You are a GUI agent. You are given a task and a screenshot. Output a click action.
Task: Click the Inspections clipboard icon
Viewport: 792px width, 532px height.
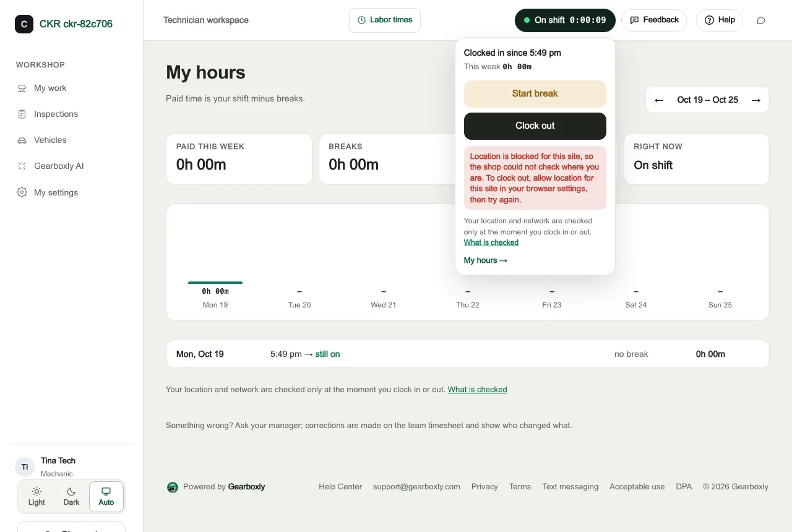[22, 114]
